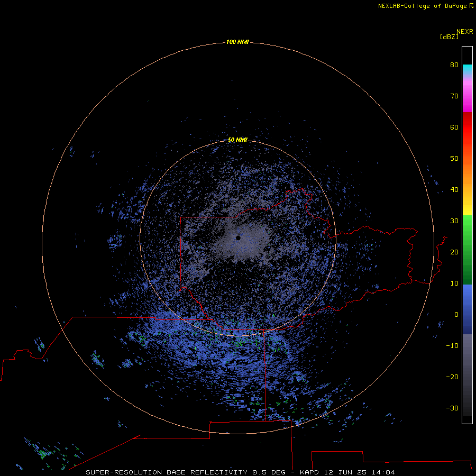Click the -10 value on dBZ scale
Viewport: 476px width, 476px height.
click(x=452, y=345)
